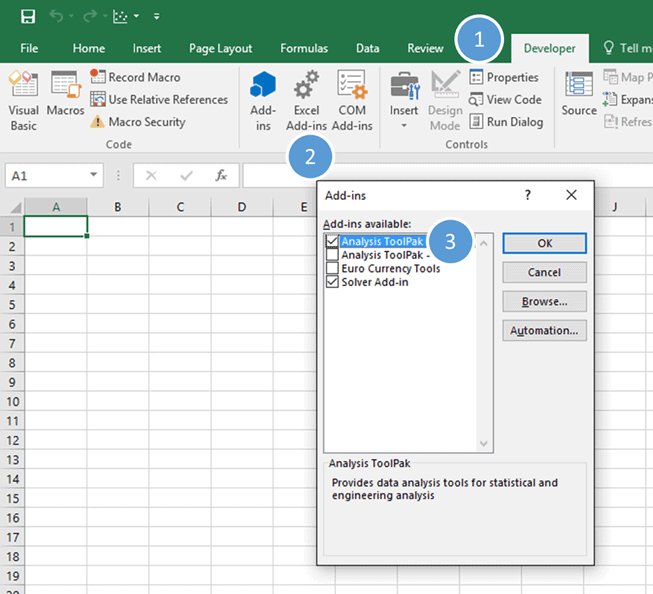This screenshot has width=653, height=594.
Task: Open the Page Layout tab
Action: coord(220,48)
